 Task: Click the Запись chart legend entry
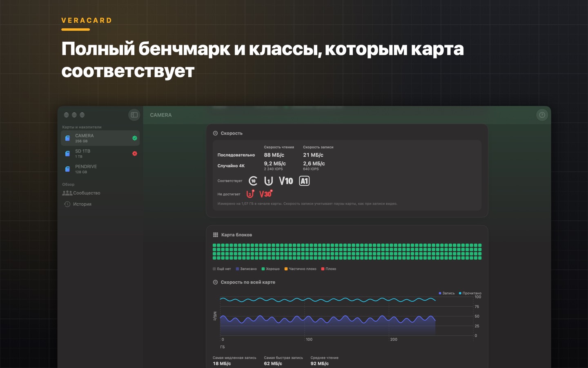point(447,293)
